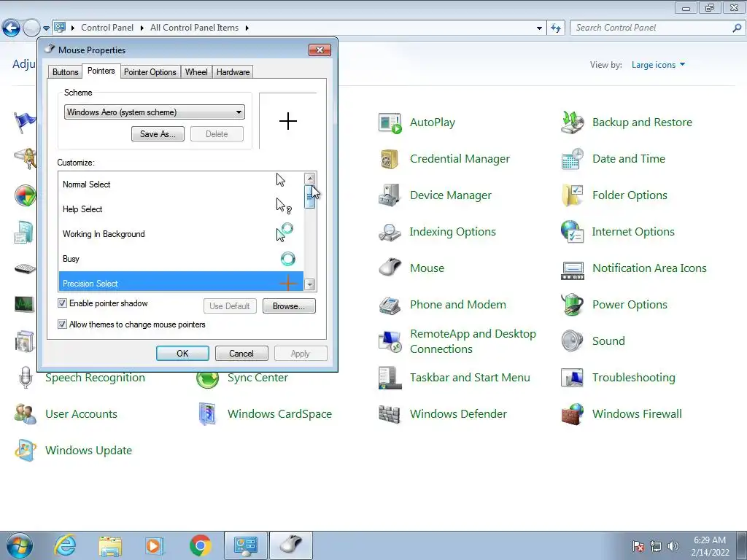Toggle Allow themes to change mouse pointers
Image resolution: width=747 pixels, height=560 pixels.
(62, 324)
